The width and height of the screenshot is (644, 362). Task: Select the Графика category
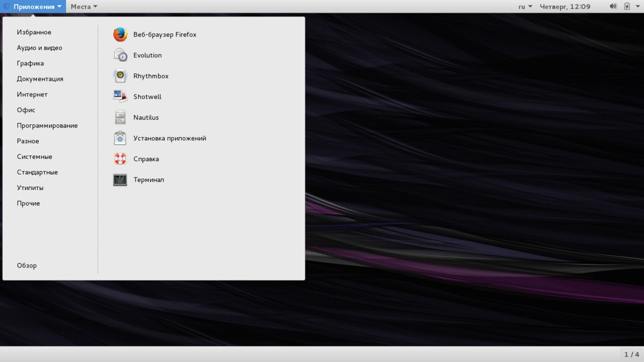point(30,63)
